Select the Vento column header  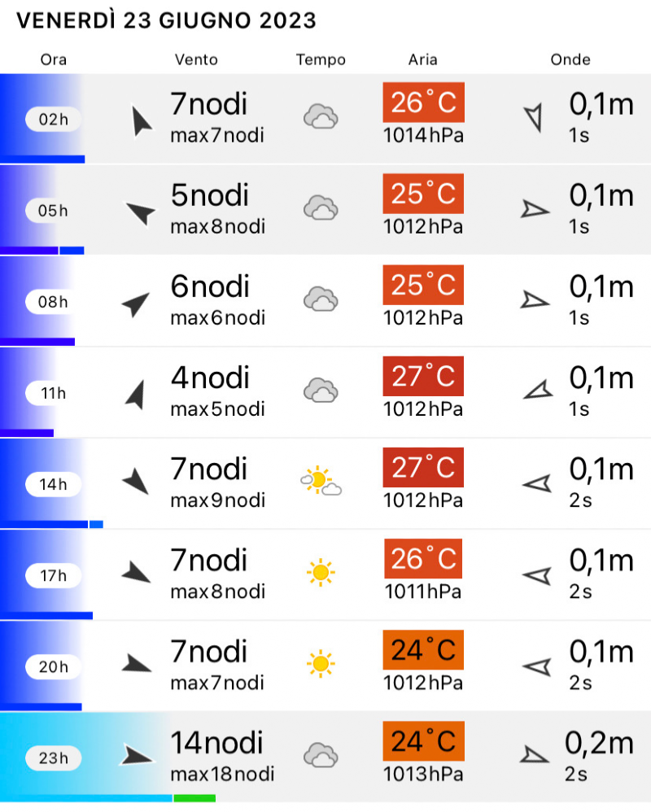[x=196, y=59]
